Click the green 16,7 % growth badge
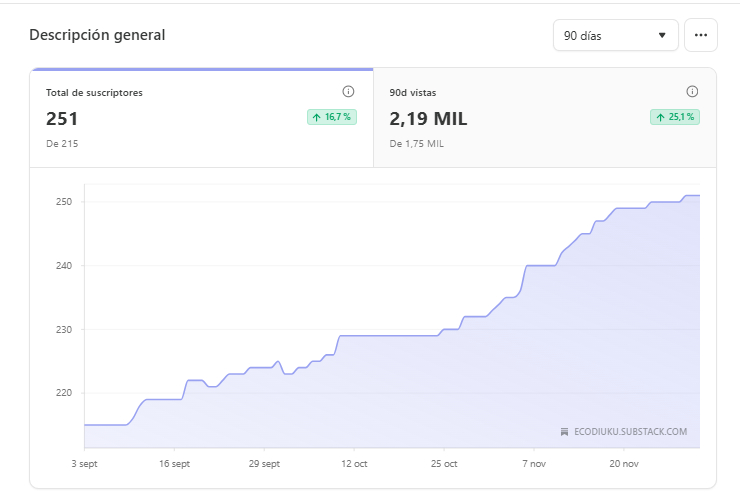Screen dimensions: 740x502 pos(332,117)
